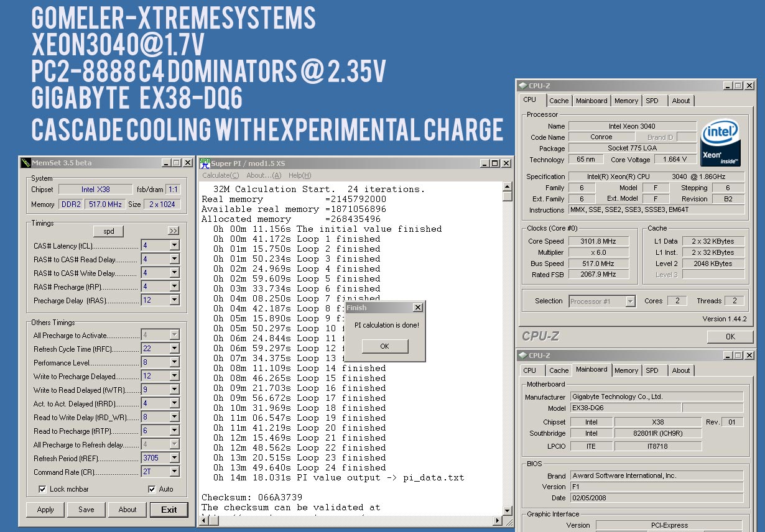The image size is (765, 532).
Task: Open RAS# to CAS# Read Delay dropdown
Action: click(174, 259)
